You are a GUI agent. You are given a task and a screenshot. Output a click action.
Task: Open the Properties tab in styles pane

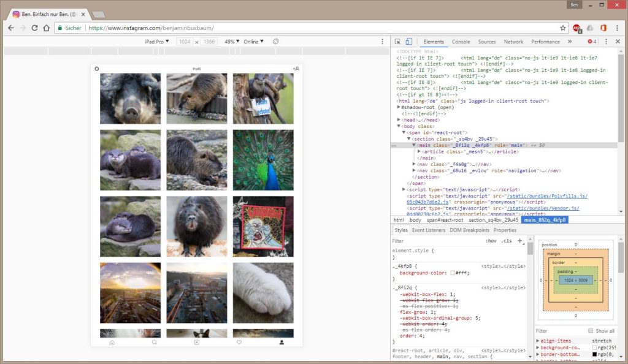[x=505, y=230]
